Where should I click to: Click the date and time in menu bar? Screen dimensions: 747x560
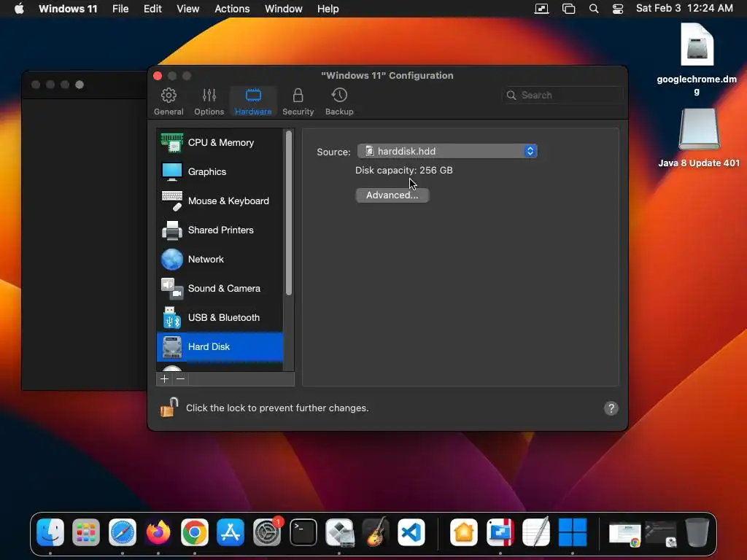click(x=684, y=8)
